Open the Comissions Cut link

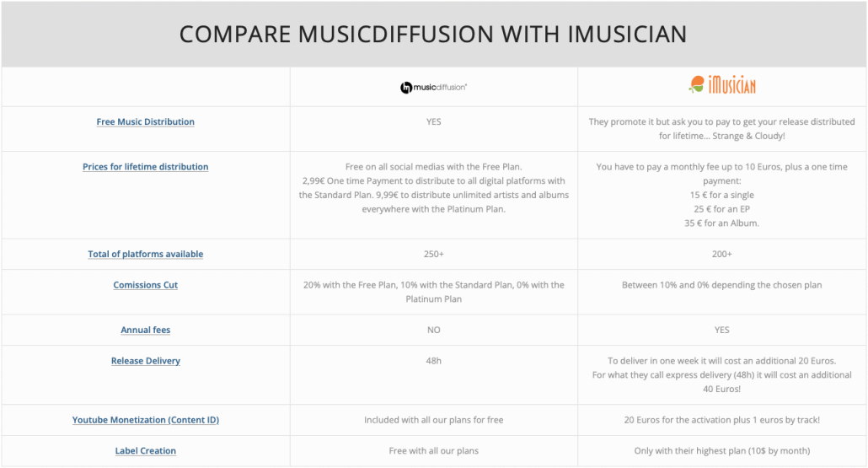tap(146, 285)
